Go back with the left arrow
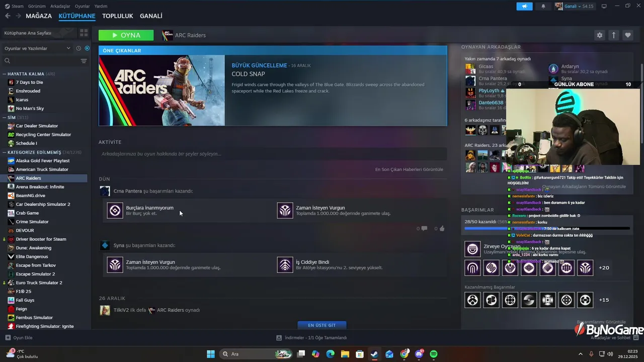The height and width of the screenshot is (362, 644). pos(8,16)
